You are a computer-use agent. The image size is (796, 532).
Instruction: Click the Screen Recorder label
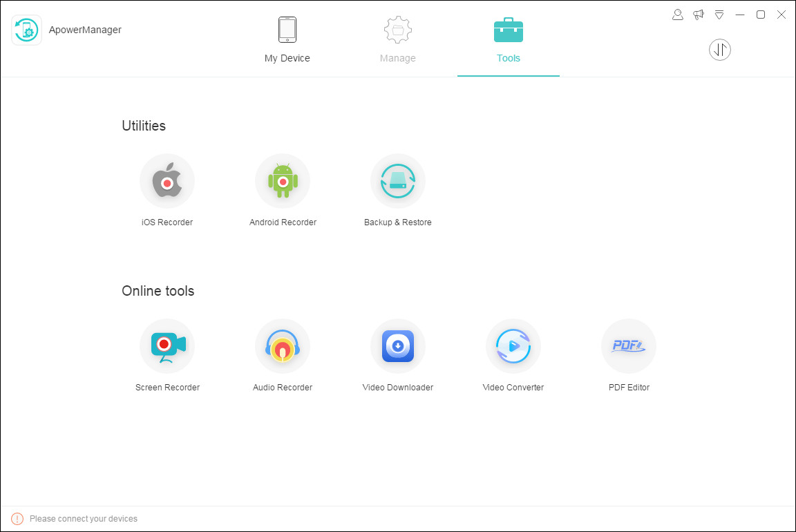tap(167, 388)
